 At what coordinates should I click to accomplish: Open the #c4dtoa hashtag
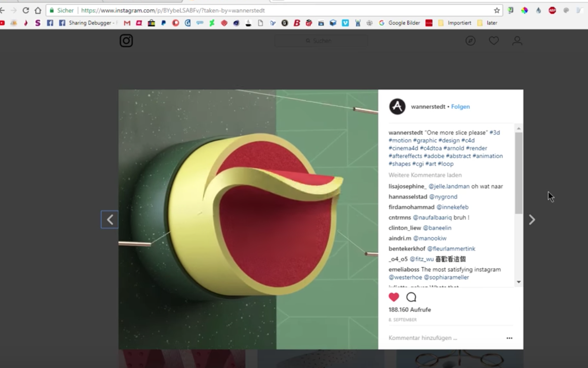pyautogui.click(x=430, y=148)
